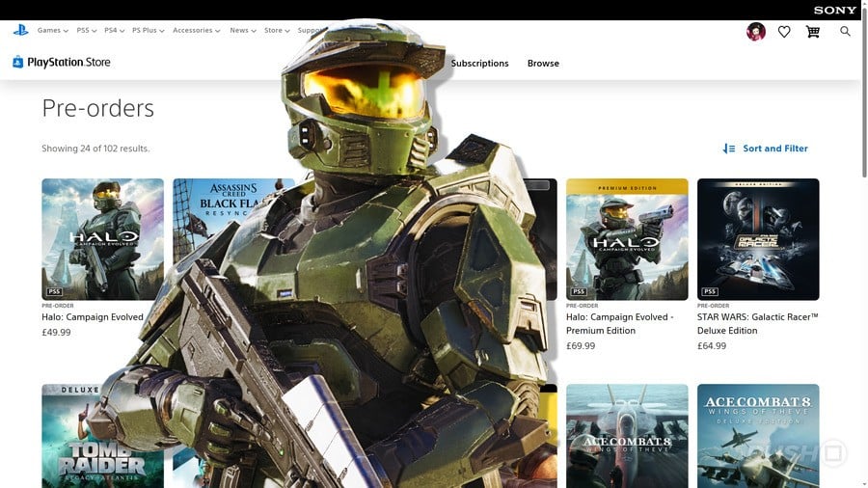868x488 pixels.
Task: Expand the News dropdown menu
Action: [242, 31]
